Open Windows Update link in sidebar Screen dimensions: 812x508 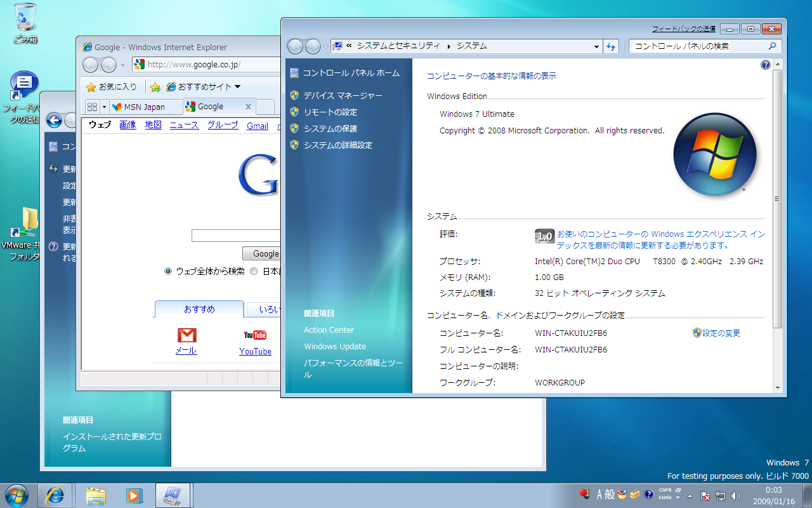click(x=335, y=347)
